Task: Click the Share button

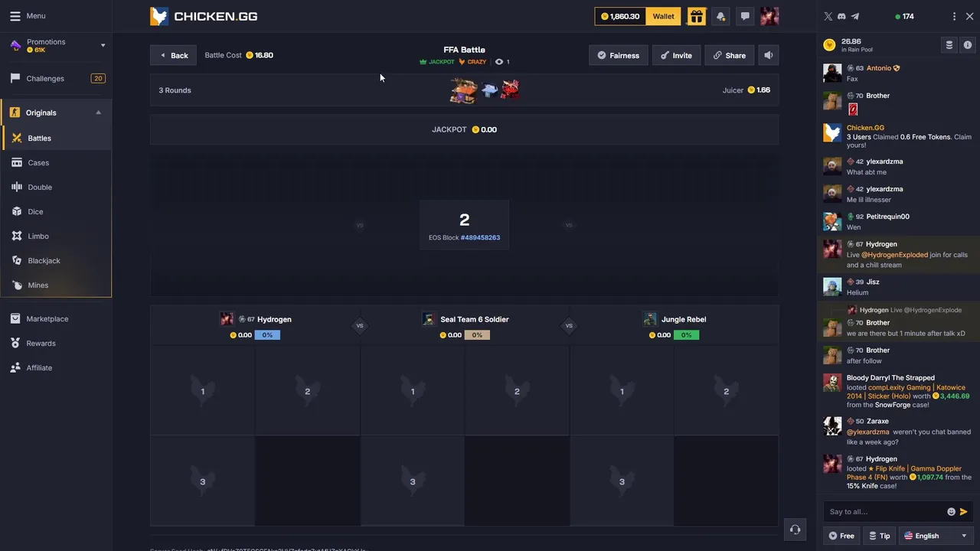Action: pyautogui.click(x=730, y=55)
